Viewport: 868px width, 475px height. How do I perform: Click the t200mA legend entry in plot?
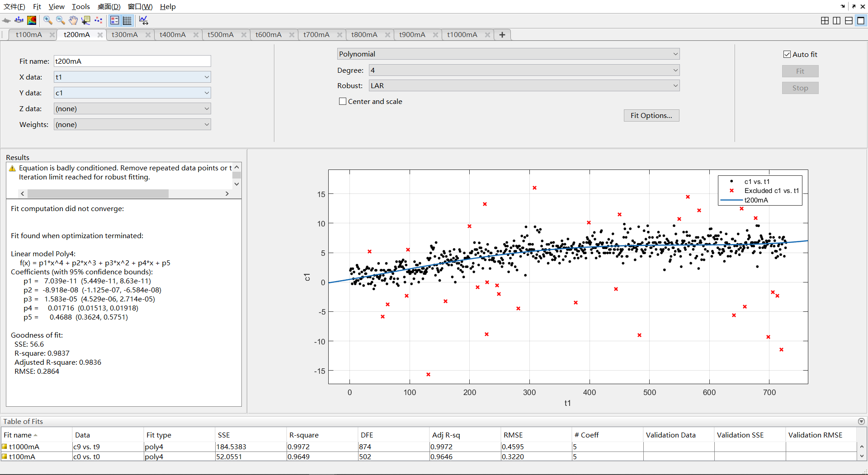756,200
